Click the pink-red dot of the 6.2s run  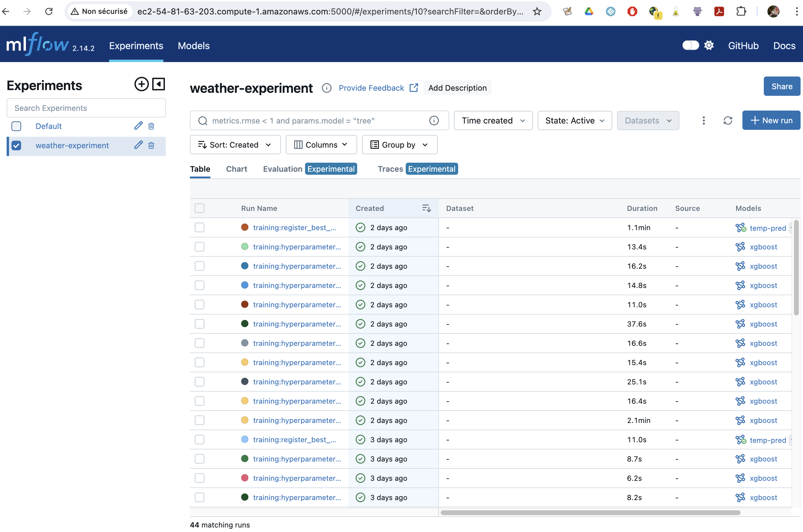point(245,478)
